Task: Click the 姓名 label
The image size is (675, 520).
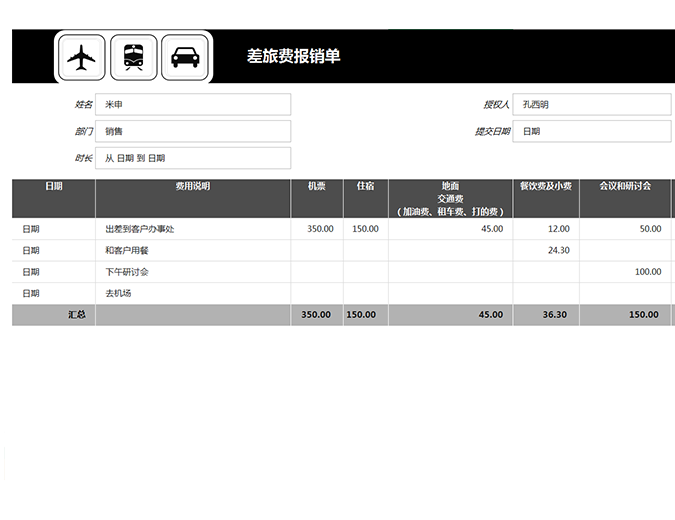Action: click(x=84, y=104)
